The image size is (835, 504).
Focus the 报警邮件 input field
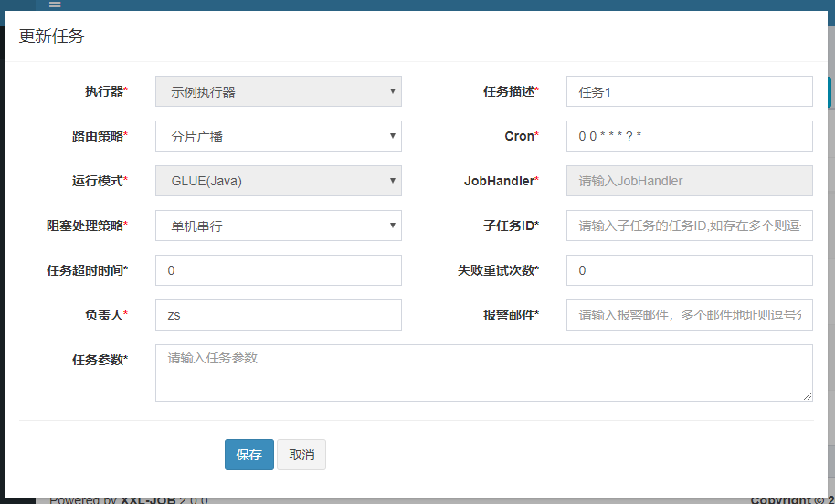(x=689, y=315)
